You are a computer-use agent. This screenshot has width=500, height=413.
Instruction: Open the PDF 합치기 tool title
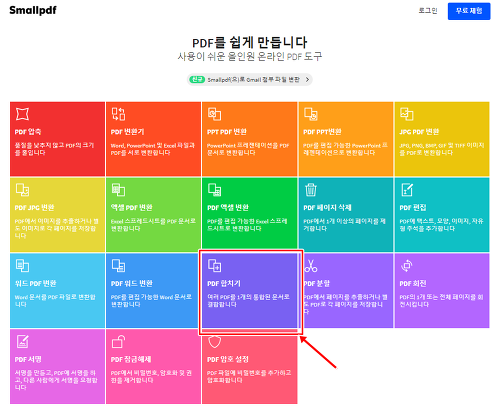(224, 284)
